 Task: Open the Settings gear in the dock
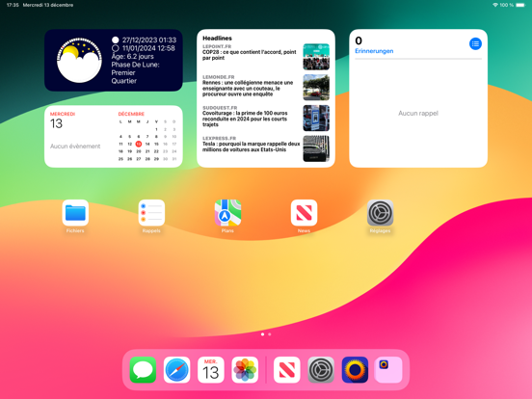click(321, 370)
